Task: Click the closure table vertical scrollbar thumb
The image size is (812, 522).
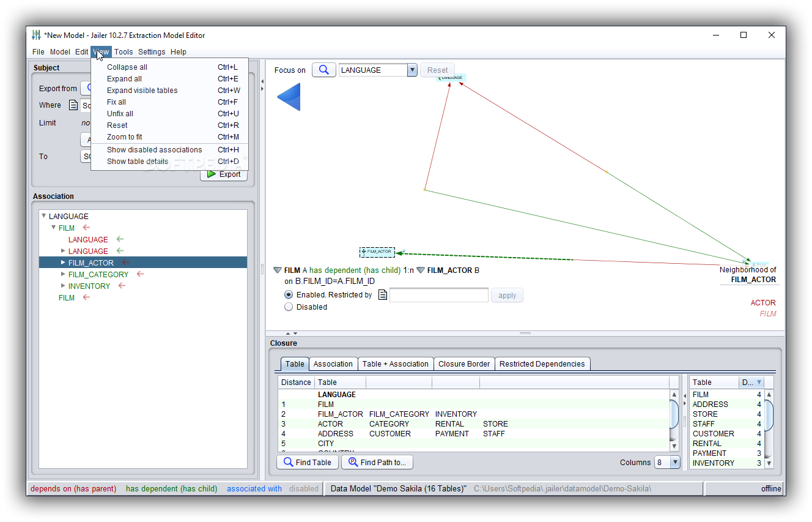Action: [x=674, y=414]
